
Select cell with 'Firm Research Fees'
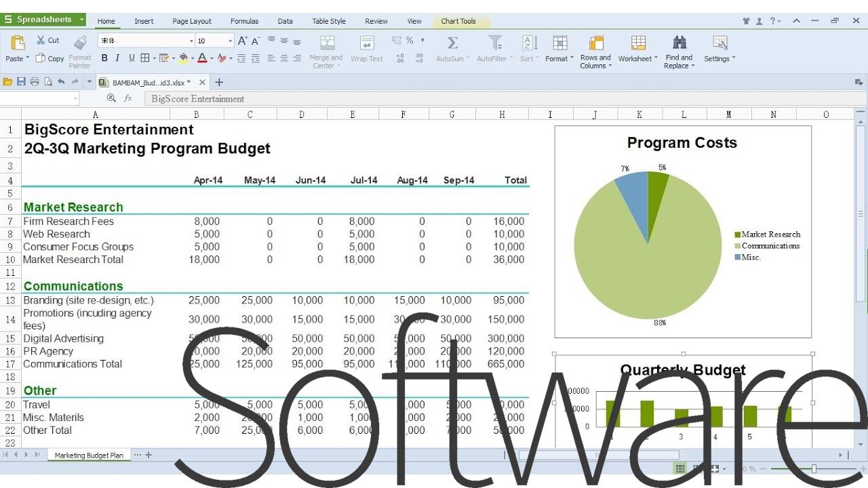click(x=95, y=221)
